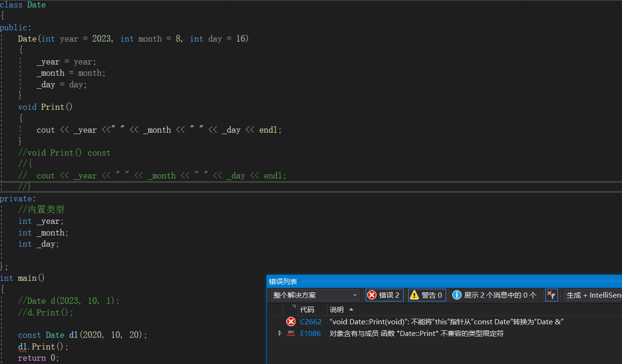The image size is (622, 364).
Task: Open the 整个解决方案 scope dropdown
Action: [315, 295]
